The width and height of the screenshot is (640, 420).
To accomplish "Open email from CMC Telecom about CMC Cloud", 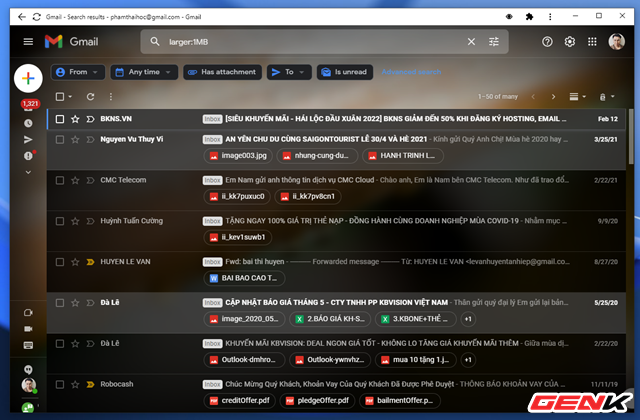I will (x=336, y=190).
